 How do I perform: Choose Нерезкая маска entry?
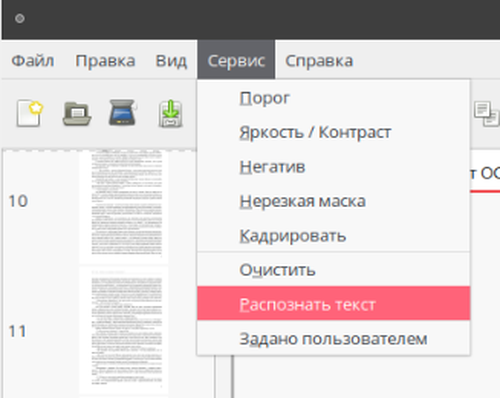coord(333,201)
